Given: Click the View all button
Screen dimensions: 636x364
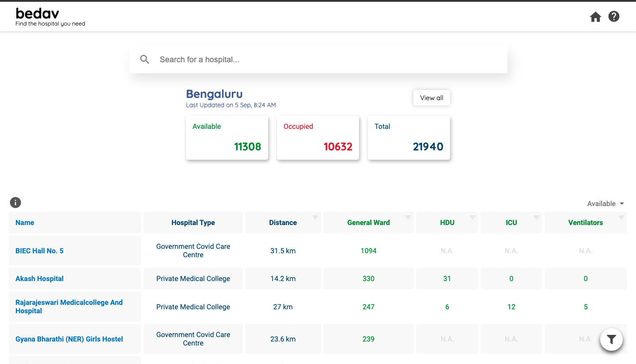Looking at the screenshot, I should 432,98.
